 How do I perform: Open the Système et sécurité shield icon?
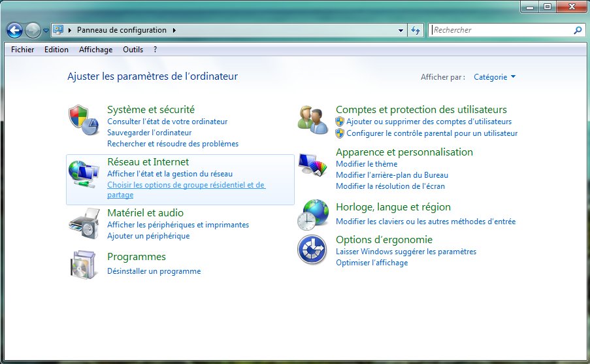tap(84, 120)
